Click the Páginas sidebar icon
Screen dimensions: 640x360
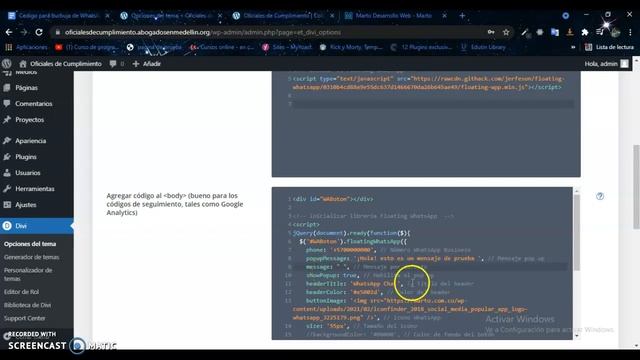[7, 88]
